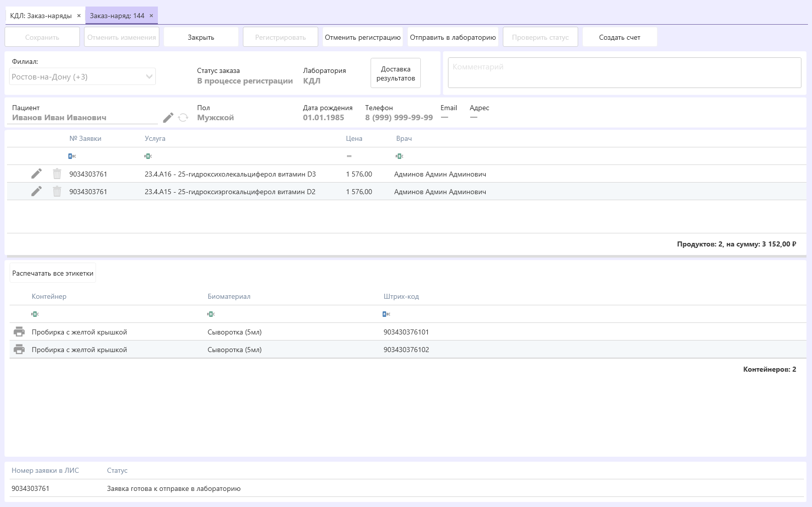Click the phone number 8 (999) 999-99-99
This screenshot has width=812, height=507.
tap(399, 118)
